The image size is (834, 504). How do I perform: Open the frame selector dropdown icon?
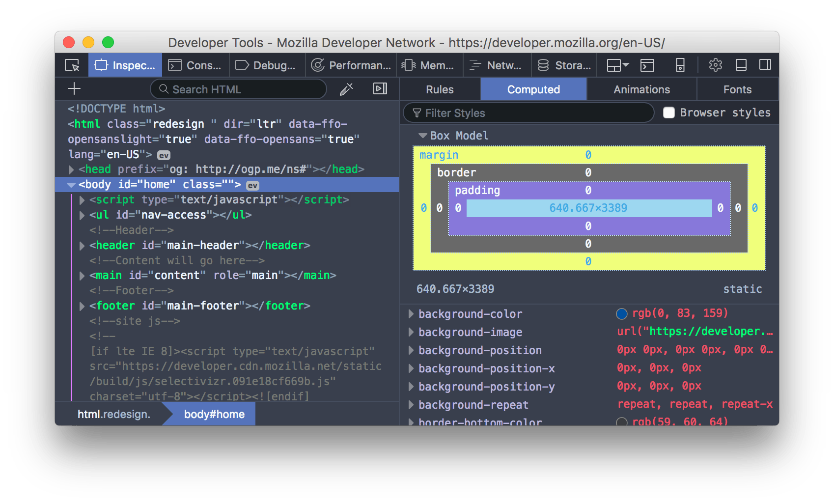(618, 65)
